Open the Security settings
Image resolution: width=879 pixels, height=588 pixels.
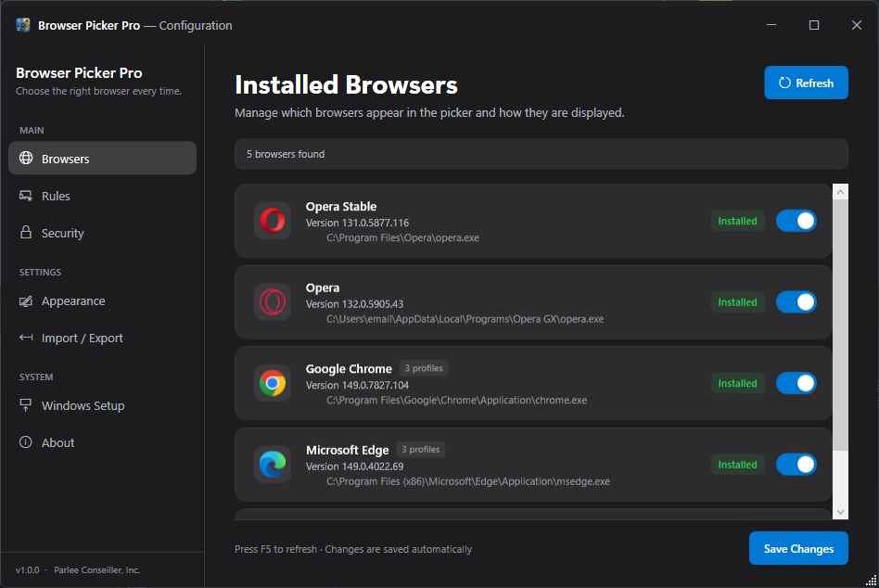click(103, 233)
